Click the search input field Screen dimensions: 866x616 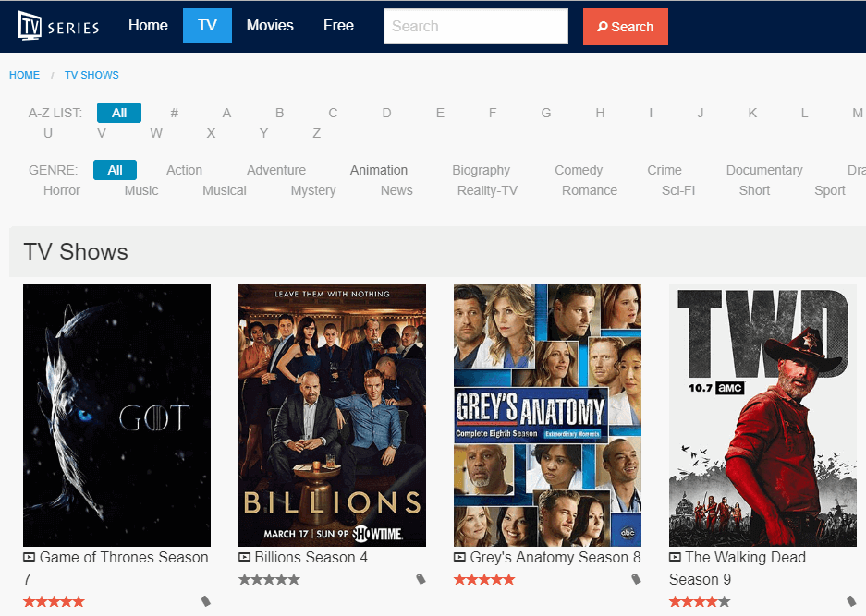point(476,26)
